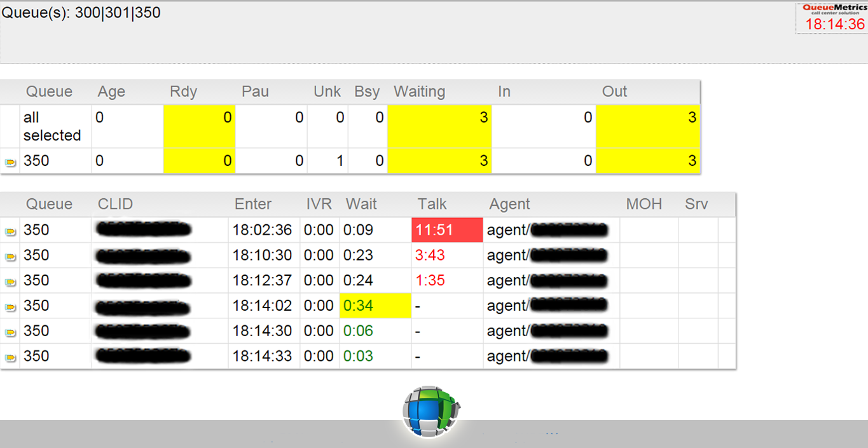Click the QueueMetrics logo in the top corner
868x448 pixels.
coord(834,10)
